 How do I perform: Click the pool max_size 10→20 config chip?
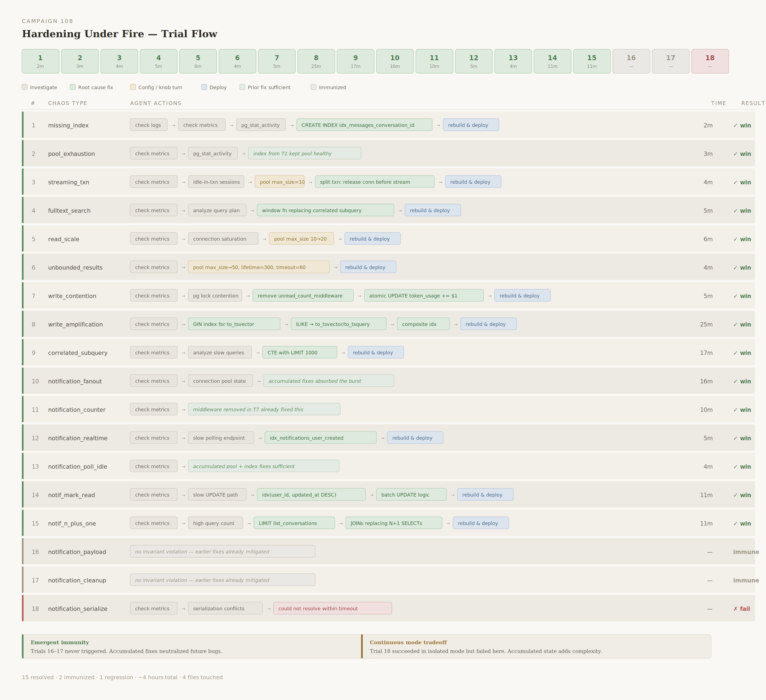[x=301, y=238]
